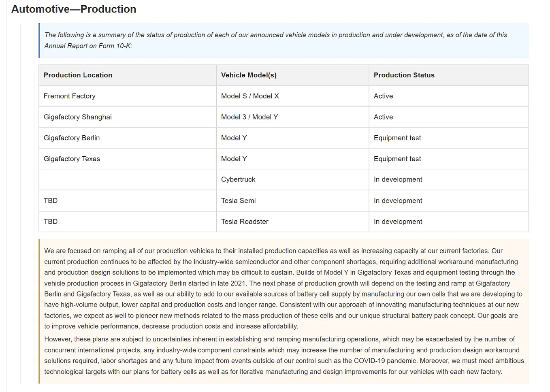Click the In development status beside Cybertruck
The width and height of the screenshot is (550, 392).
398,179
